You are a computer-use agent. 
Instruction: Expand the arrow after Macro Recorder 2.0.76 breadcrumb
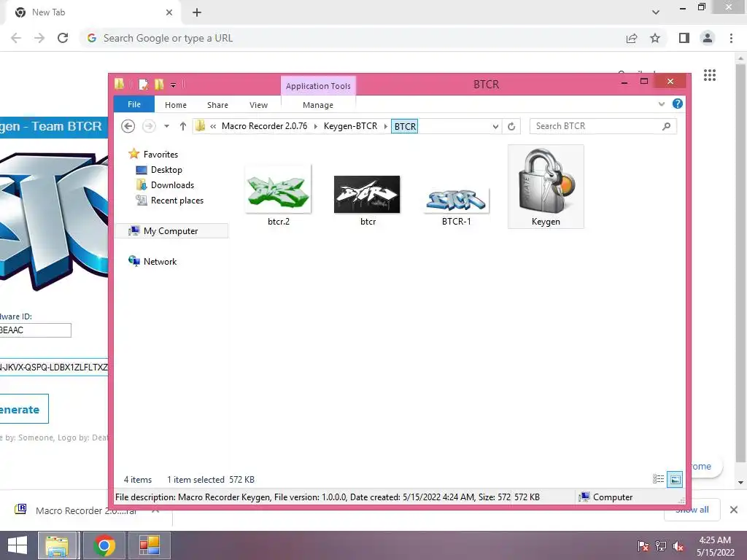315,126
